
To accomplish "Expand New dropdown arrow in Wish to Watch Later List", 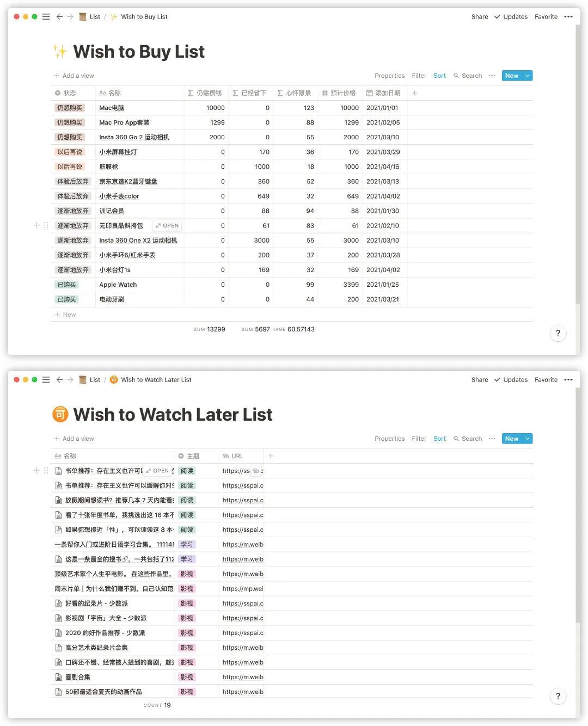I will 527,439.
